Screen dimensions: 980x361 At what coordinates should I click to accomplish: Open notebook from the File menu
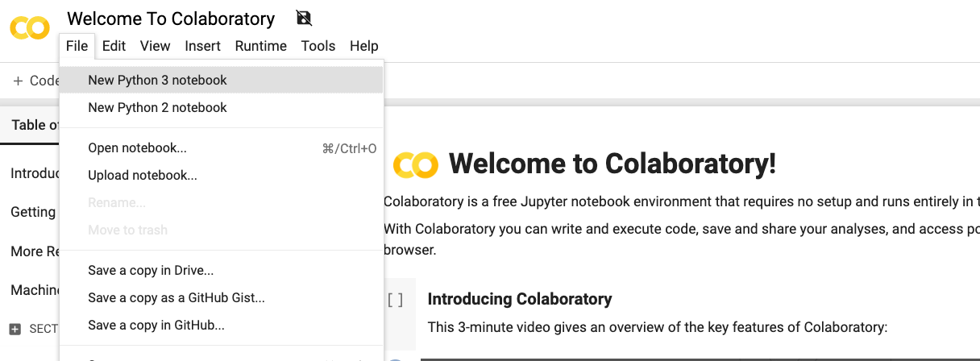pyautogui.click(x=138, y=148)
